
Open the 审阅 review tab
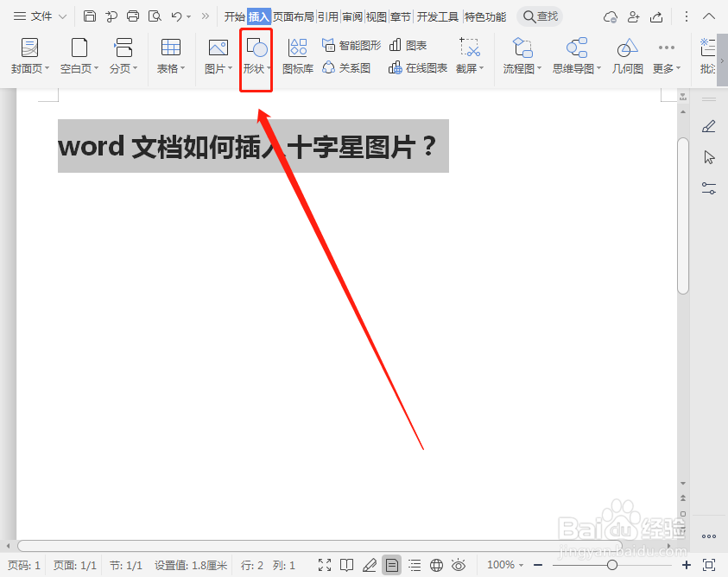[351, 15]
